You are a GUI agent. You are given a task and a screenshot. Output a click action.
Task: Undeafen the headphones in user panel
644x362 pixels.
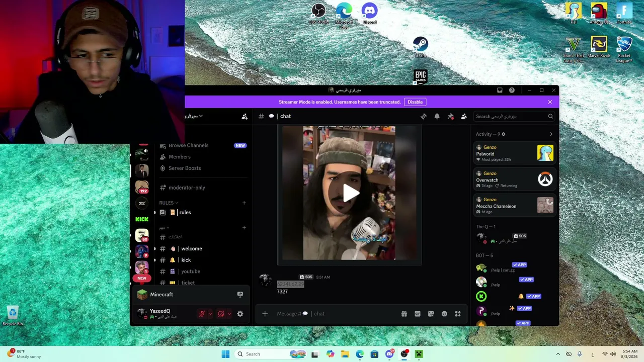point(221,314)
